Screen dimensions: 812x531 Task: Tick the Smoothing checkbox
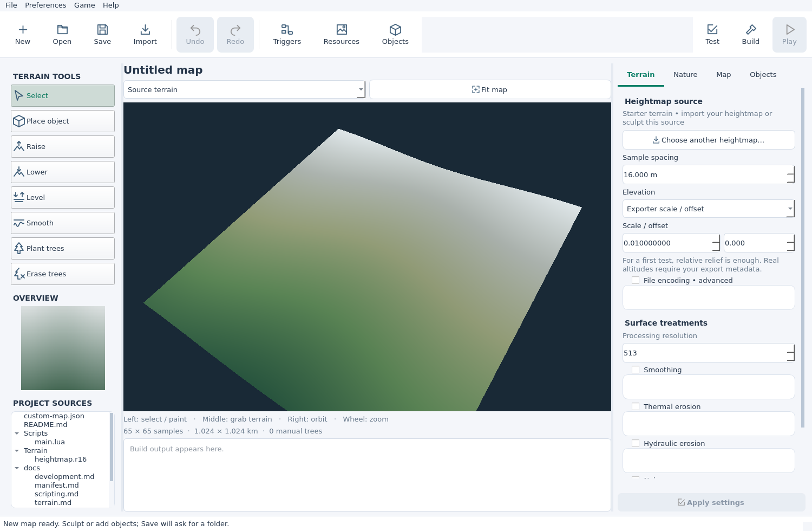[636, 370]
